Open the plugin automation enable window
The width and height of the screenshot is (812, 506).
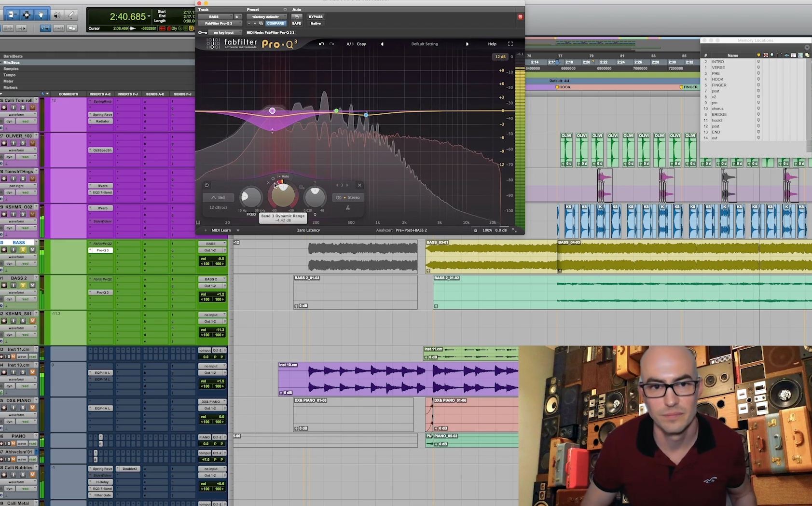tap(297, 17)
